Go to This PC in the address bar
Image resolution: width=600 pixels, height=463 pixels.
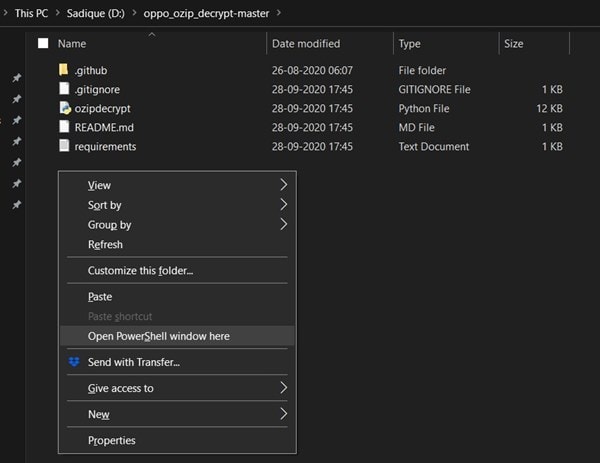coord(31,13)
